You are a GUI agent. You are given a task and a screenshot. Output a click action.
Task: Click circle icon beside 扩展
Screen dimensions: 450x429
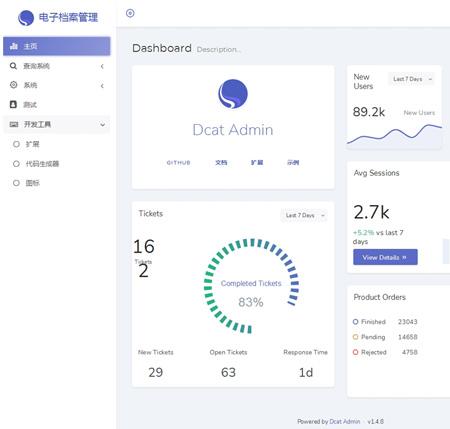(16, 144)
